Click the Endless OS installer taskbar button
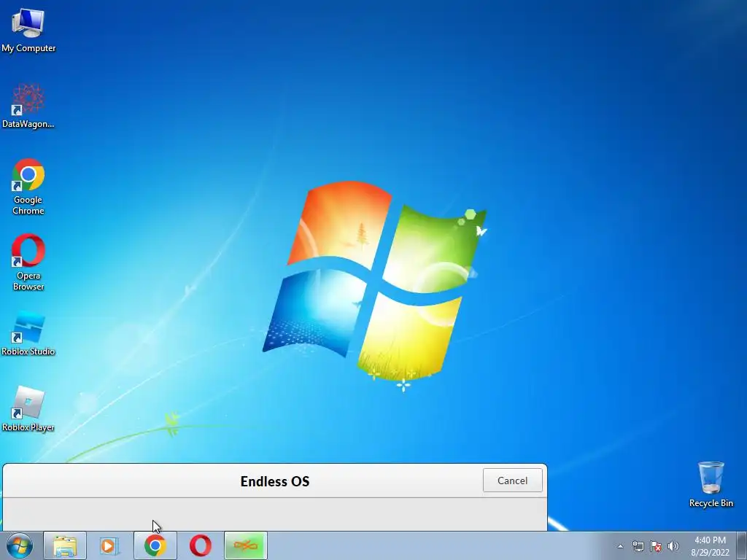Viewport: 747px width, 560px height. pos(246,545)
